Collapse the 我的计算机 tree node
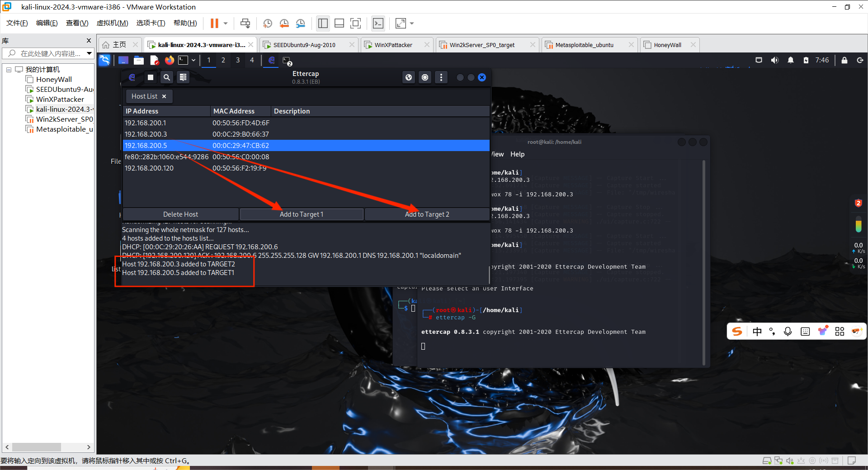Viewport: 868px width, 470px height. point(9,70)
